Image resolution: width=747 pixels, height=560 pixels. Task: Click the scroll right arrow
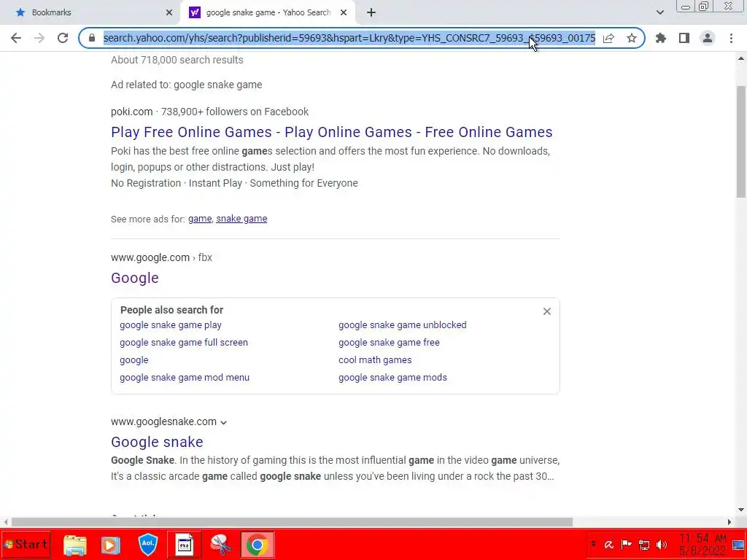729,522
